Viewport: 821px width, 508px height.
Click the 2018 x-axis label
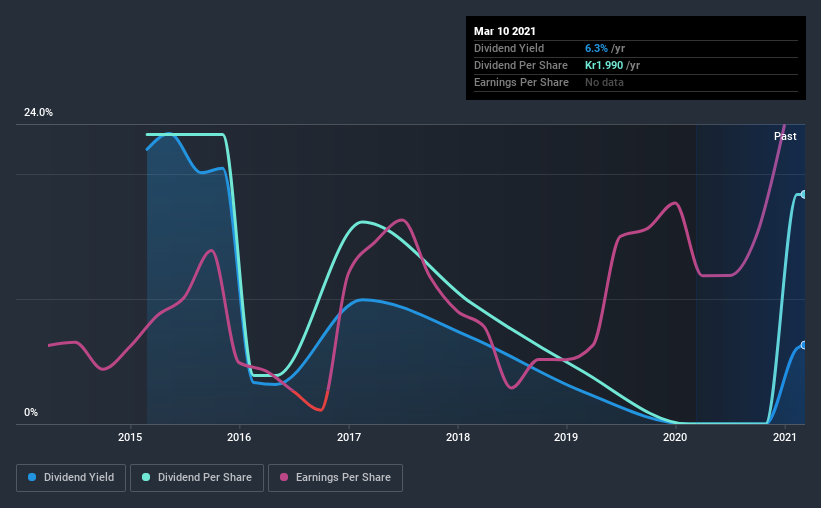pos(458,437)
